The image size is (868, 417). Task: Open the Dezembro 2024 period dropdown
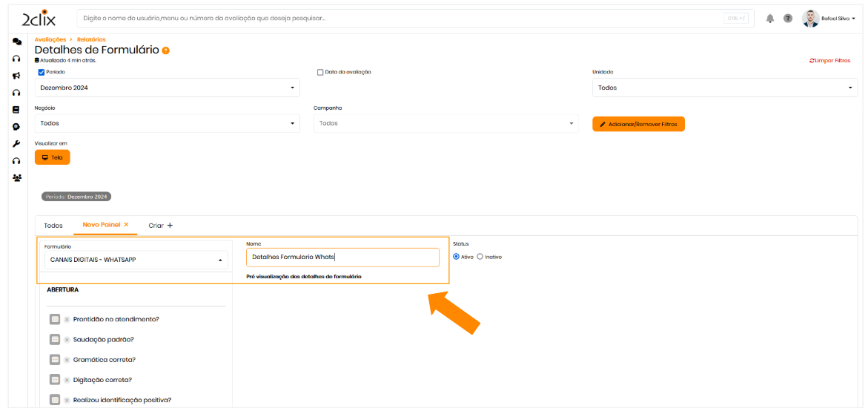(x=167, y=88)
